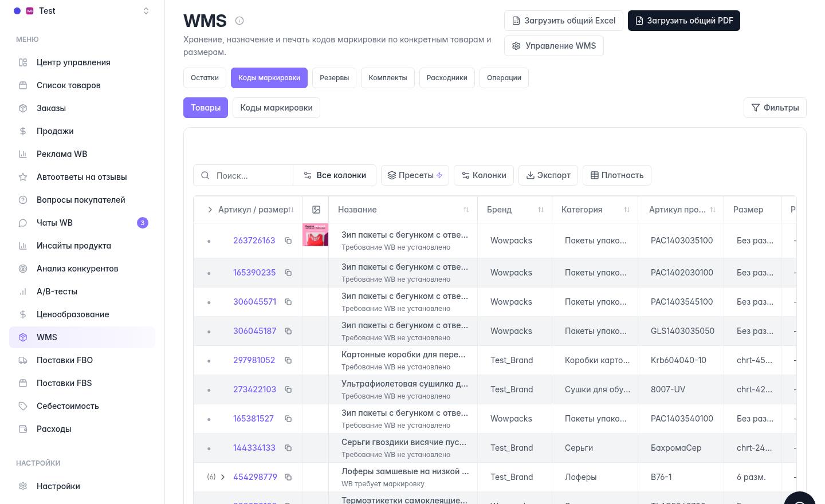
Task: Copy article number 263726163
Action: pos(288,241)
